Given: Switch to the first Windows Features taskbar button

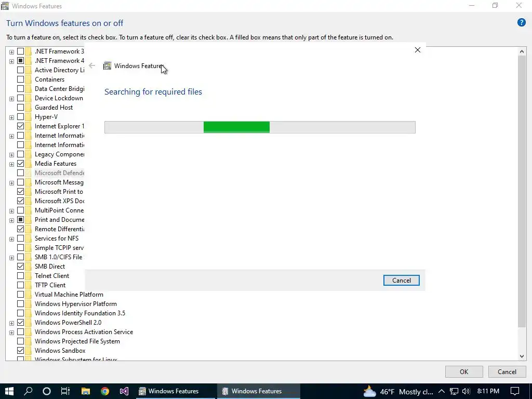Looking at the screenshot, I should (175, 391).
